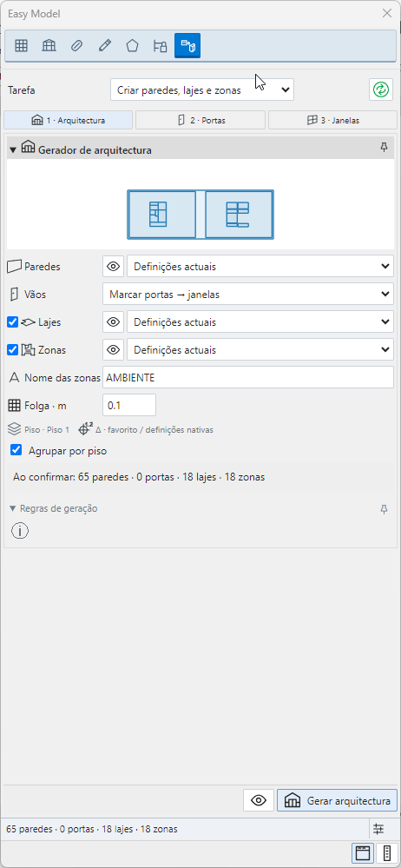Click the floor plan layout toolbar icon

click(x=160, y=46)
